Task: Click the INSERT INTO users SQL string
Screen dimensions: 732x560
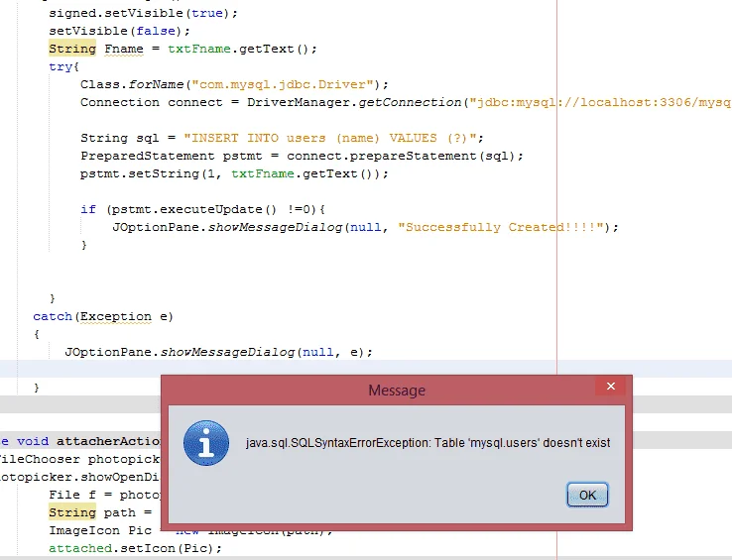Action: 330,138
